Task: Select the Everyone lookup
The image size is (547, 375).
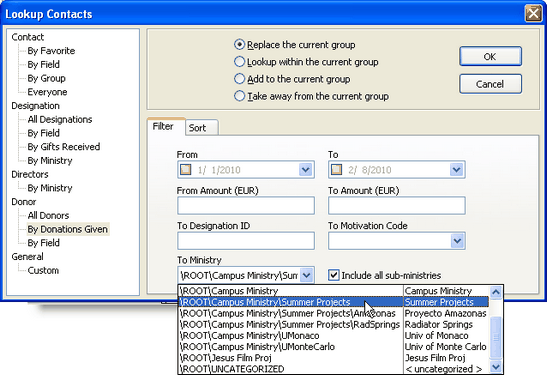Action: (47, 92)
